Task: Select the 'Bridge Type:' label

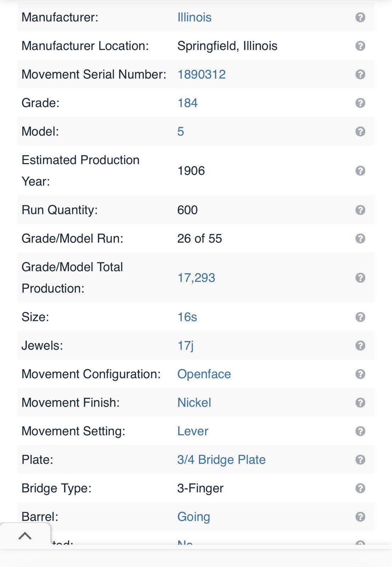Action: (57, 488)
